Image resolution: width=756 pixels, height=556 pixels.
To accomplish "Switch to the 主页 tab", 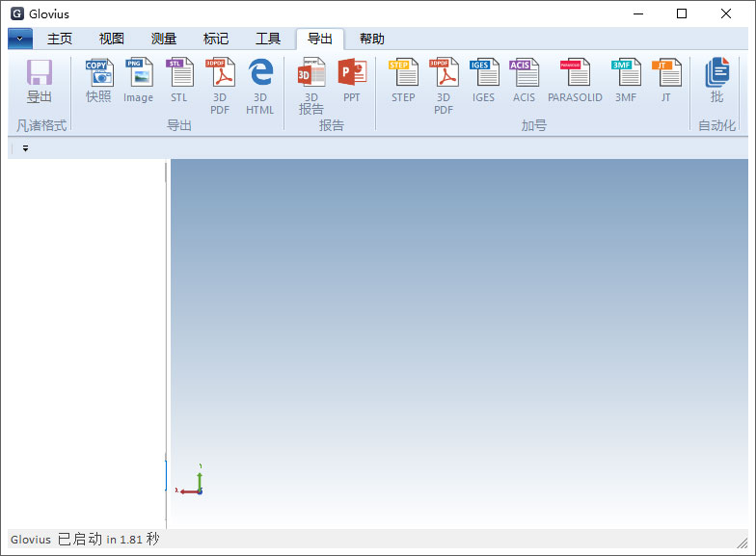I will 60,39.
